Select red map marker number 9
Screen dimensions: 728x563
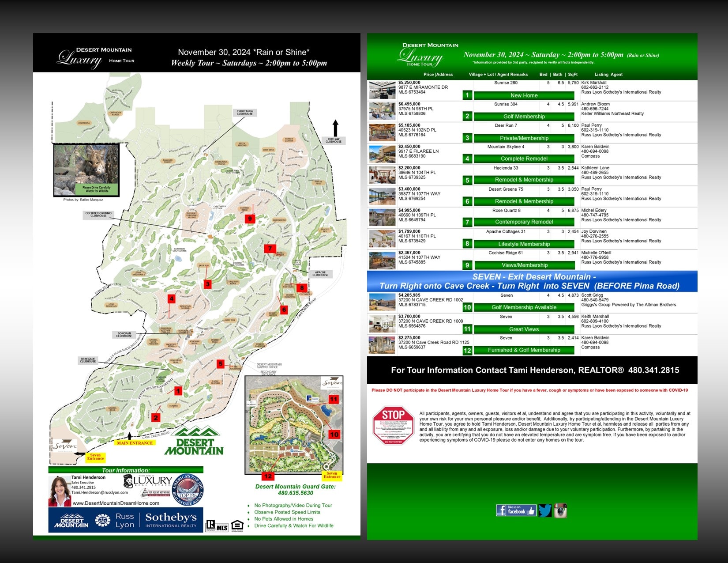click(x=250, y=219)
